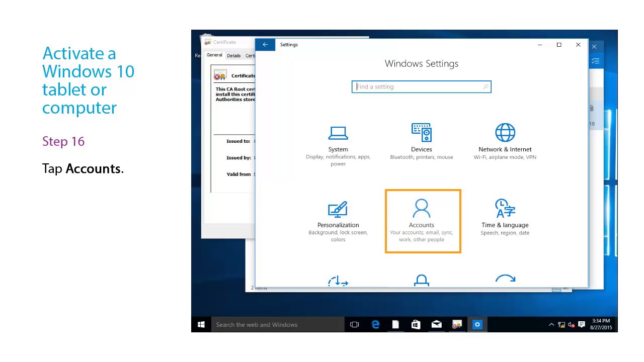This screenshot has width=644, height=362.
Task: Show hidden system tray icons
Action: [551, 325]
